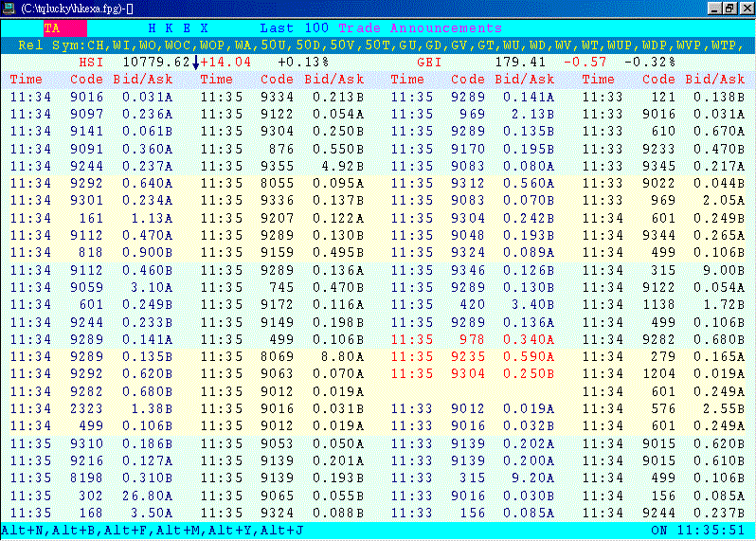Viewport: 756px width, 541px height.
Task: Click the GEI index label
Action: click(429, 63)
